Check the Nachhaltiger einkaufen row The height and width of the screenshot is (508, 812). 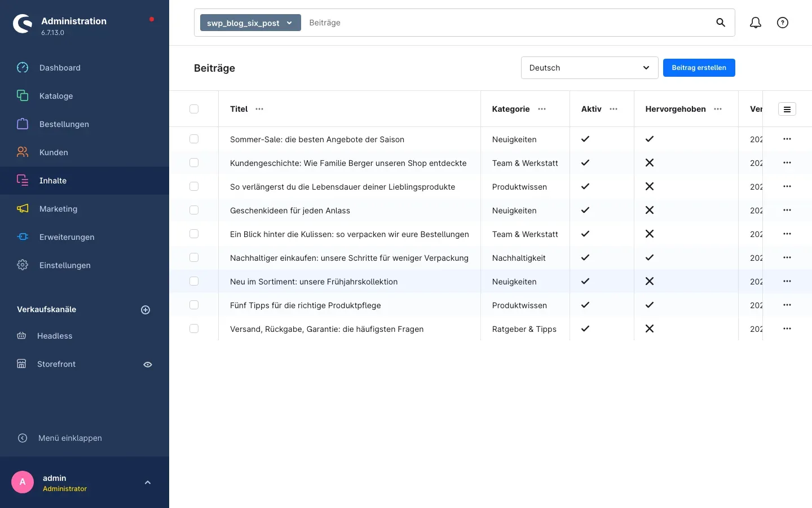pyautogui.click(x=194, y=257)
